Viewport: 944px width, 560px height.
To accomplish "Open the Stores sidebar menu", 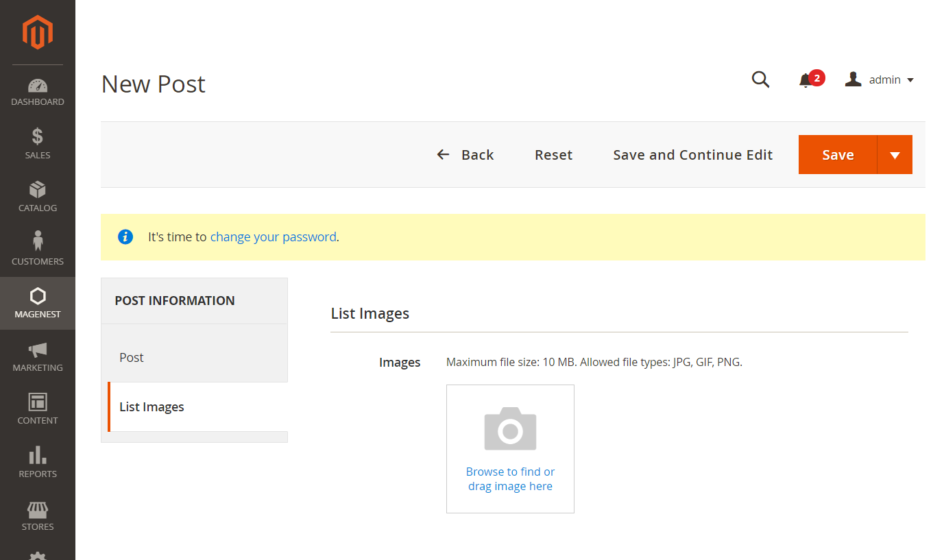I will [38, 515].
